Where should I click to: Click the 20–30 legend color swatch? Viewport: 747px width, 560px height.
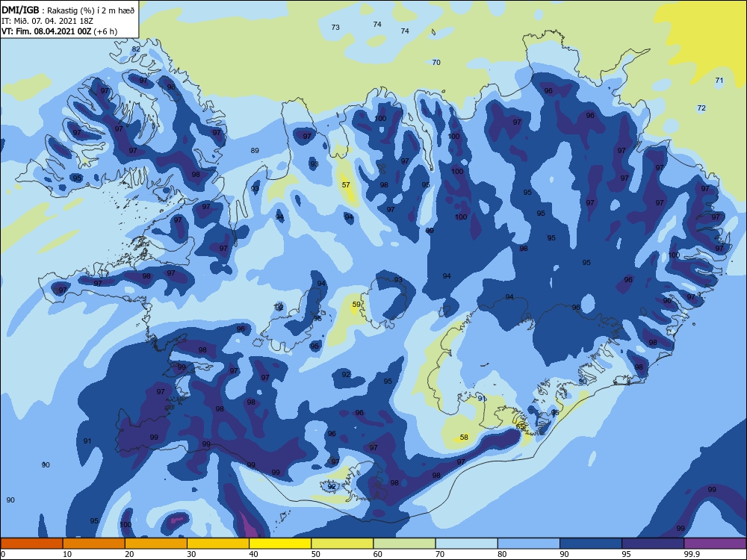156,544
